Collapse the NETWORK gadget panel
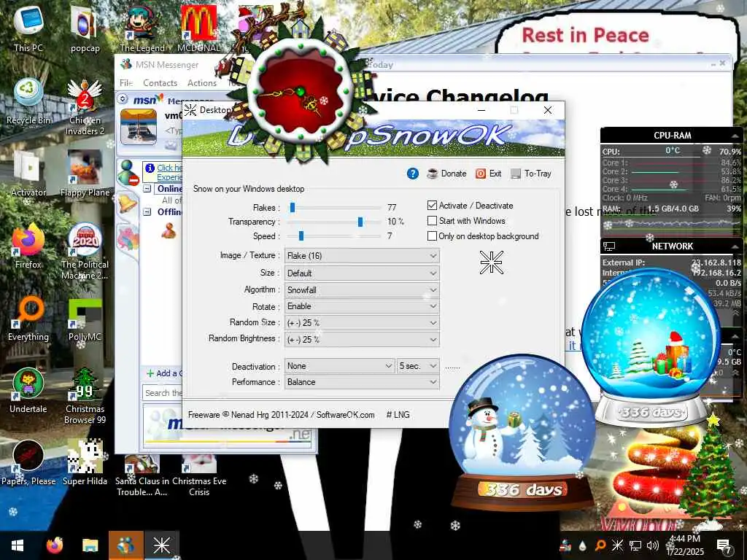Screen dimensions: 747x560 tap(734, 246)
